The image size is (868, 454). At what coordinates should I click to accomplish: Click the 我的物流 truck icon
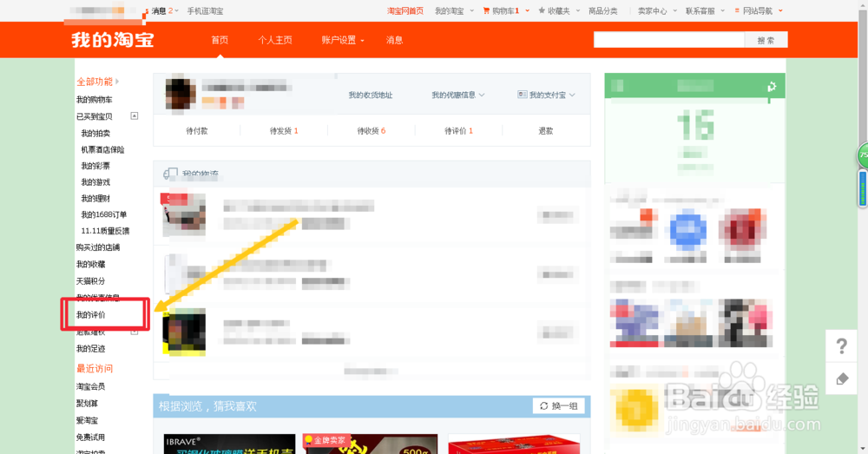pyautogui.click(x=170, y=174)
